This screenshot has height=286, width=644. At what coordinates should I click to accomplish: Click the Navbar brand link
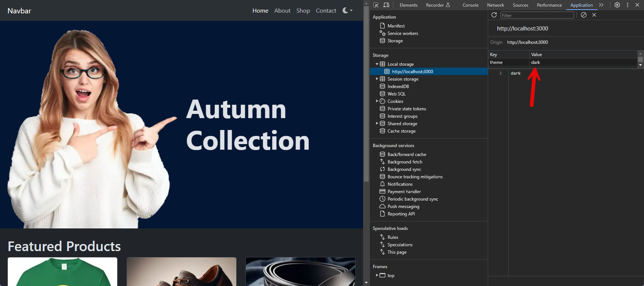[19, 11]
